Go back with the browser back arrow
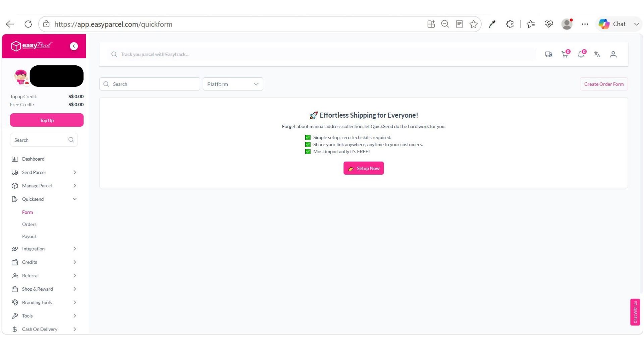The height and width of the screenshot is (362, 644). (x=10, y=24)
